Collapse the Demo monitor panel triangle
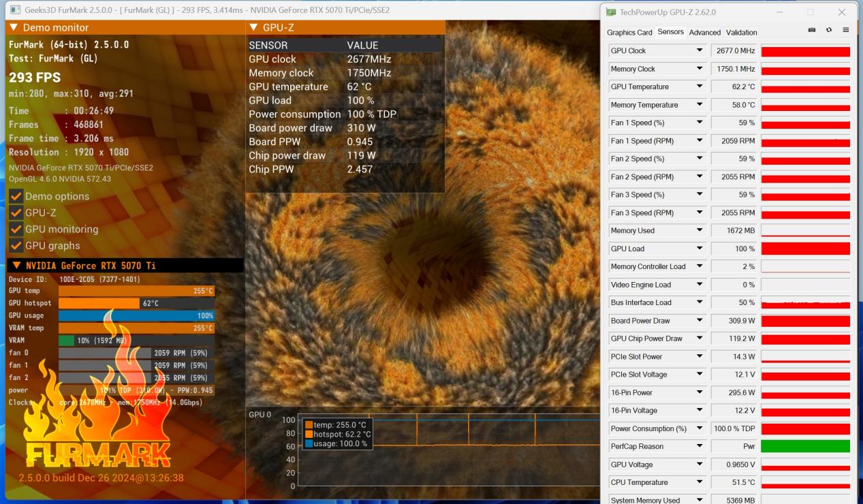This screenshot has height=504, width=863. (14, 28)
